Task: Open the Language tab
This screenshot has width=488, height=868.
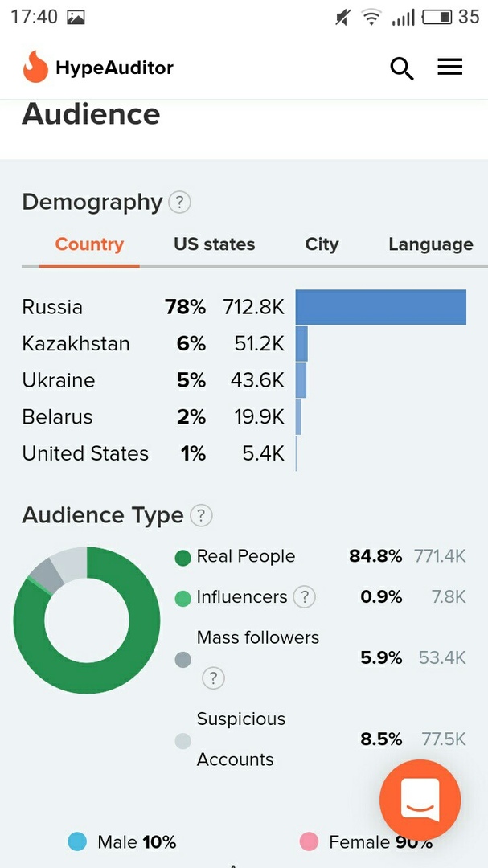Action: (x=430, y=244)
